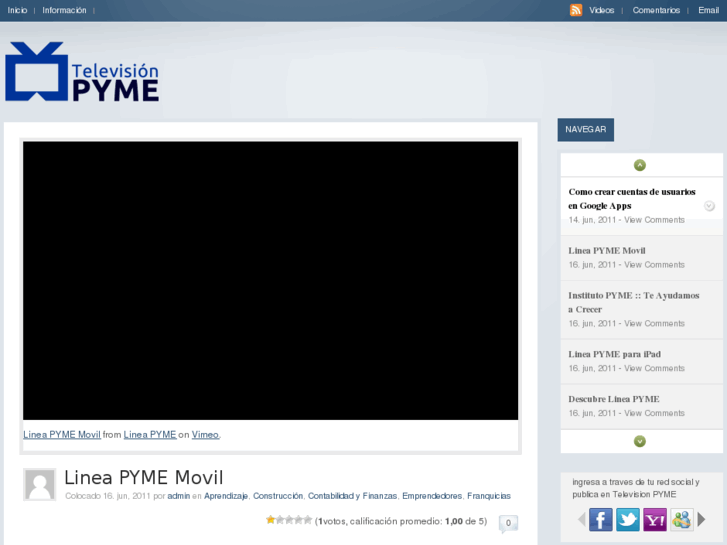Screen dimensions: 727x545
Task: Show previous social login icons
Action: coord(581,519)
